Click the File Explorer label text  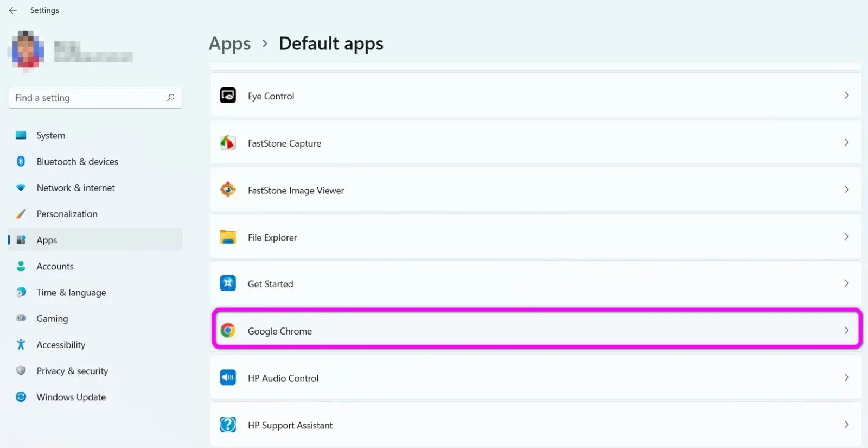272,237
